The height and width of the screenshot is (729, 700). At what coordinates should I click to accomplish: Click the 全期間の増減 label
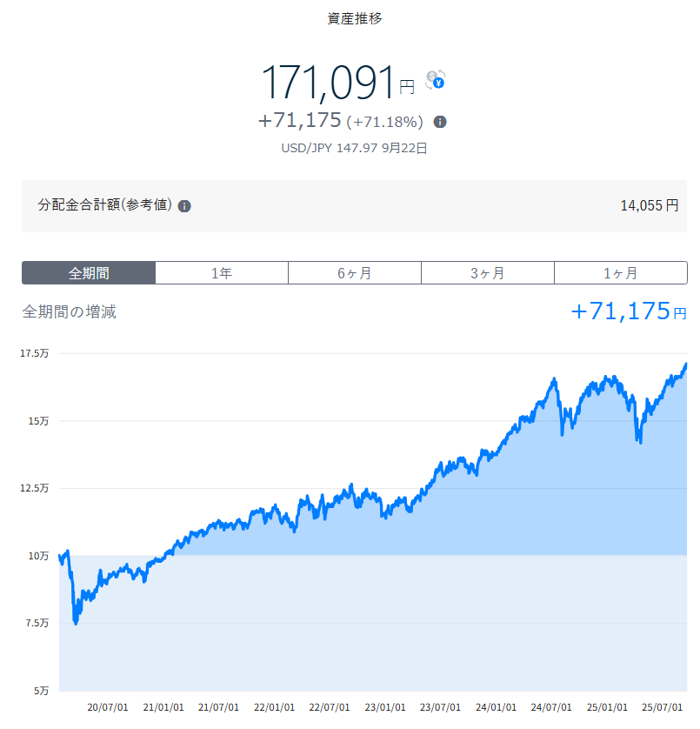(70, 311)
